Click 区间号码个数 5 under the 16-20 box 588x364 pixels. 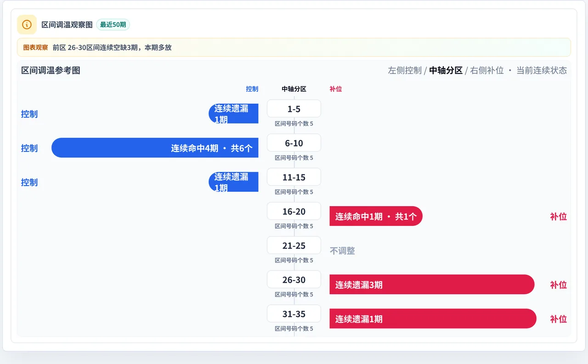click(294, 226)
